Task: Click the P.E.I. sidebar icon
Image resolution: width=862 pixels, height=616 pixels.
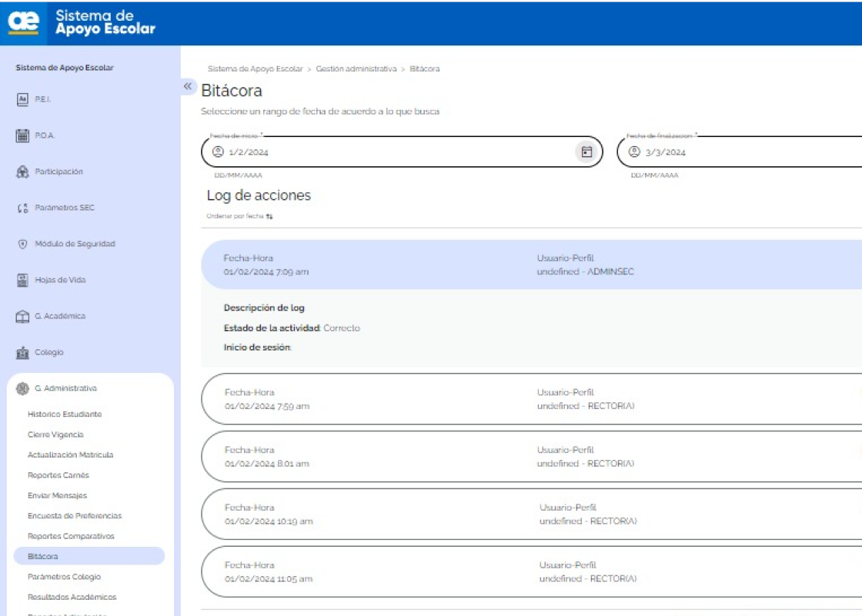Action: [22, 99]
